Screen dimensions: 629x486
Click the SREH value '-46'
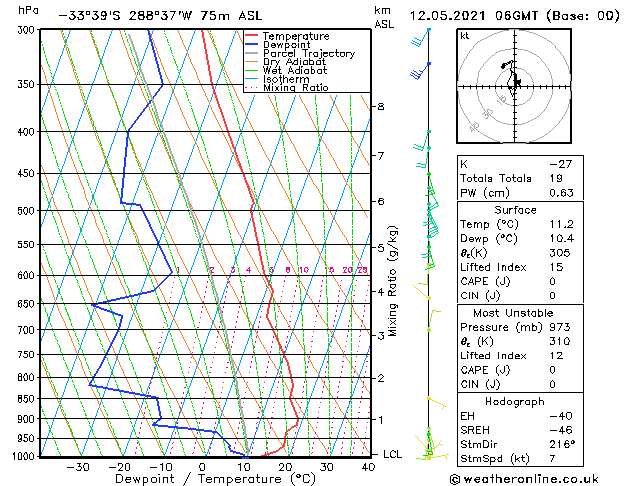(x=561, y=430)
